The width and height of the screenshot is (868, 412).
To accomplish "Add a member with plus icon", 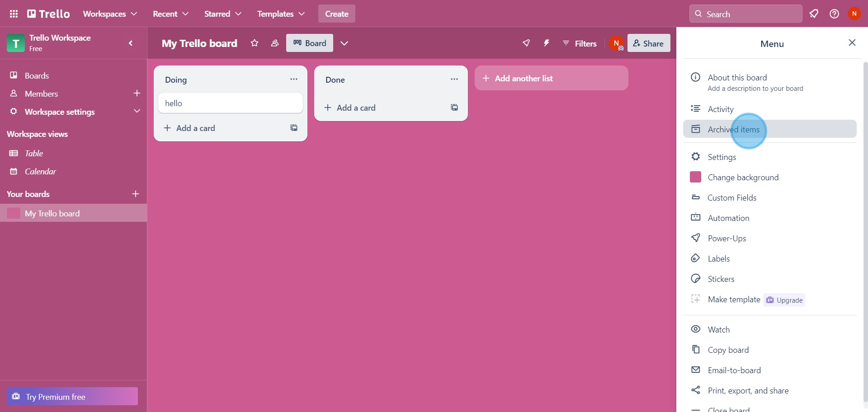I will point(137,94).
